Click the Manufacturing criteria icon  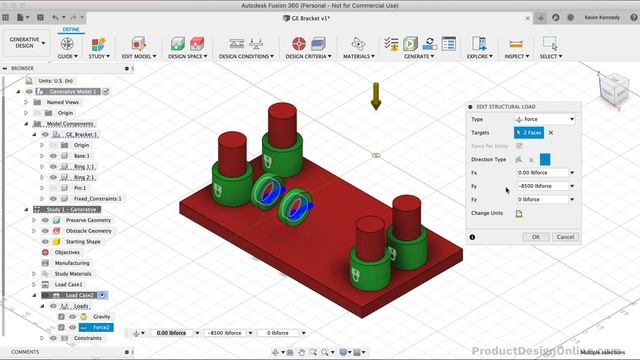(x=318, y=44)
